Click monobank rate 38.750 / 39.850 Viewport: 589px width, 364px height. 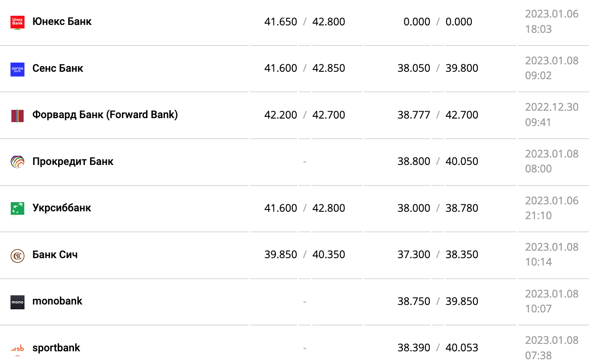pyautogui.click(x=438, y=301)
